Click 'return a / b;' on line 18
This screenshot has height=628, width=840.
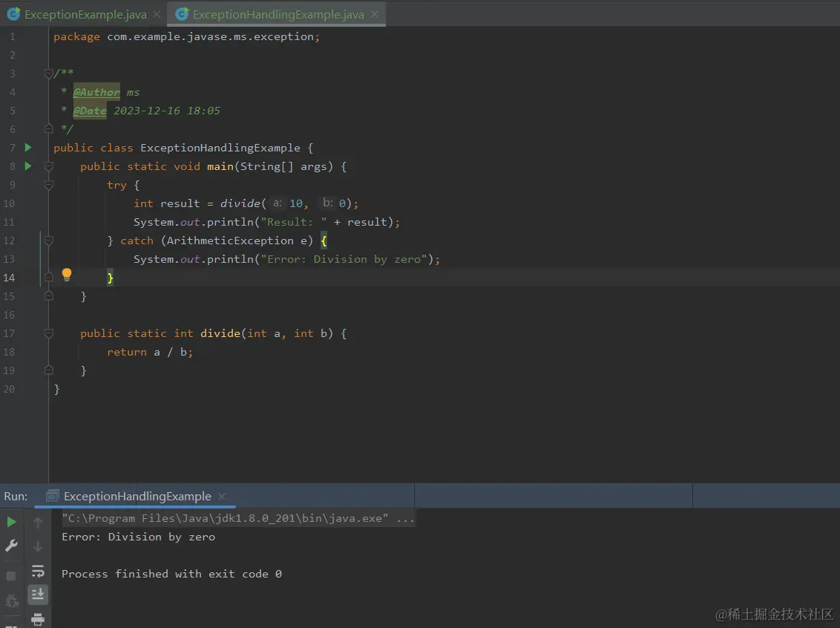[149, 352]
